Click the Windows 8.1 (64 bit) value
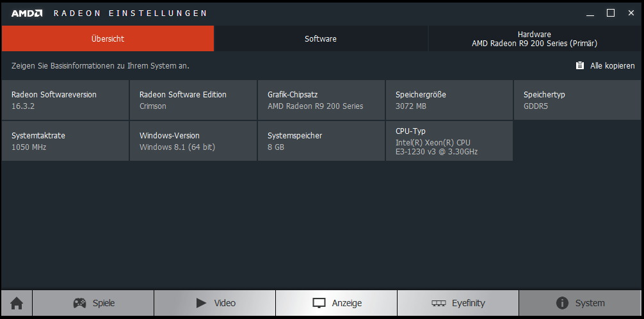This screenshot has height=319, width=644. [177, 147]
